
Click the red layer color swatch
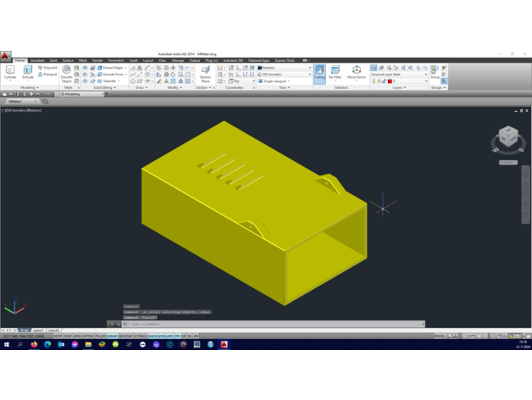[390, 81]
